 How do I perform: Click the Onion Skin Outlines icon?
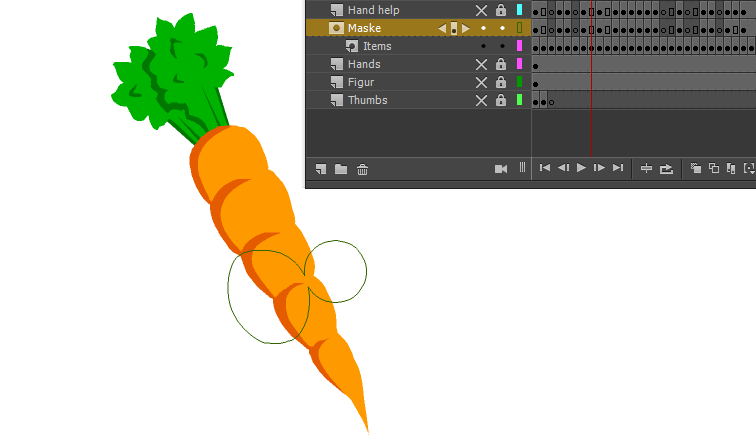[x=714, y=169]
